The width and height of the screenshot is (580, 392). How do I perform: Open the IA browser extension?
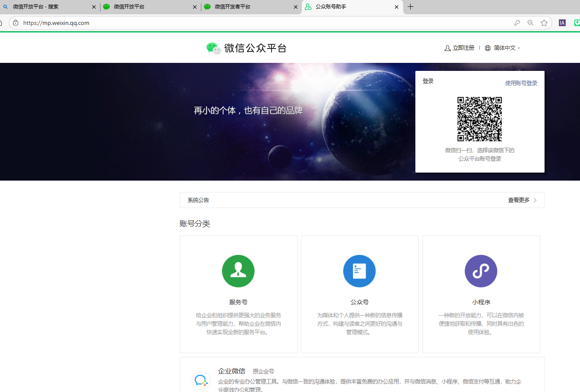pos(562,23)
